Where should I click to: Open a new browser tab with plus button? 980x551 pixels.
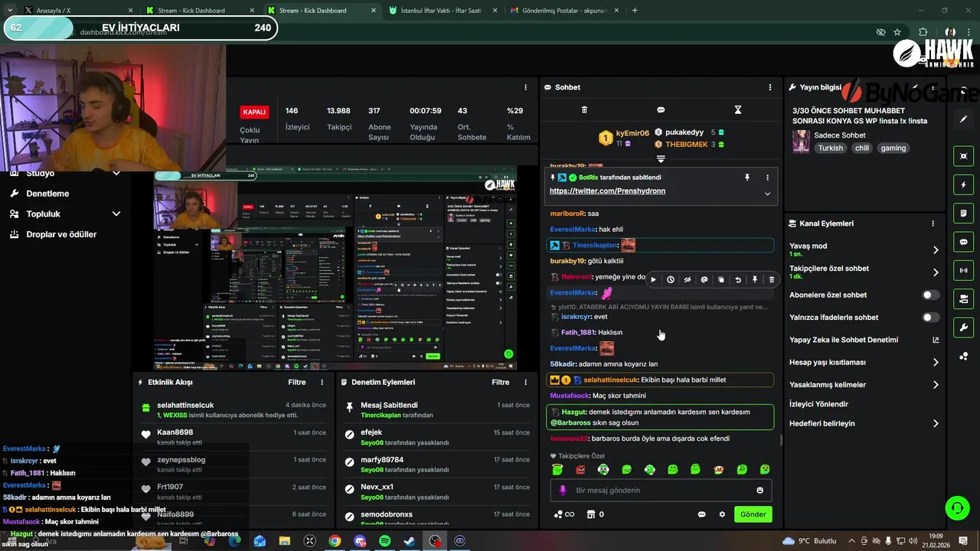(x=635, y=11)
